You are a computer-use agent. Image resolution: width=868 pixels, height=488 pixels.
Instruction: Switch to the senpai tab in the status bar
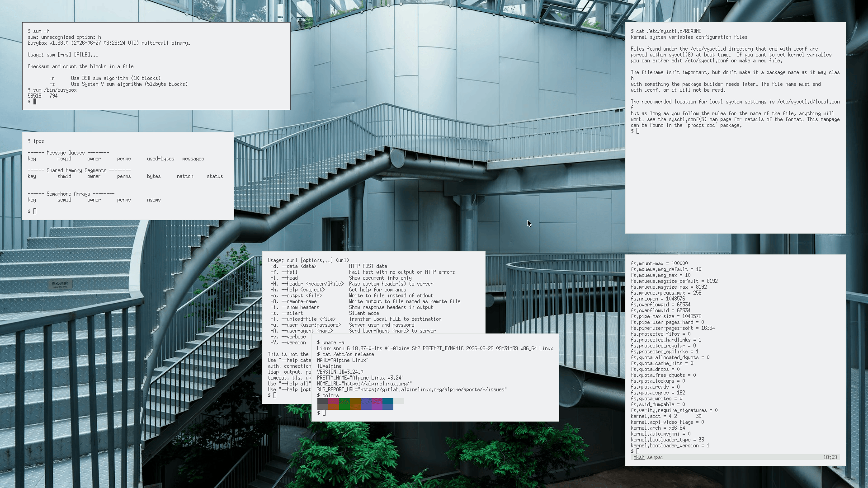tap(655, 457)
